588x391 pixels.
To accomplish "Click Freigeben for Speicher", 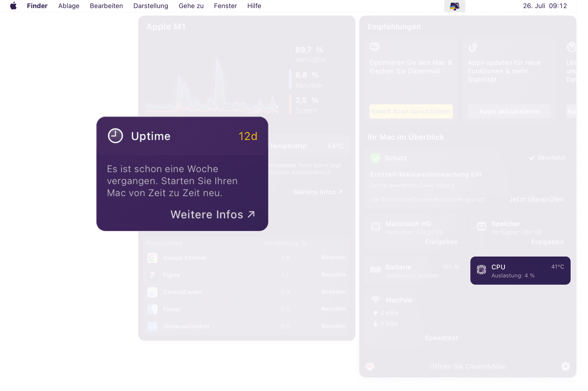I will (547, 242).
